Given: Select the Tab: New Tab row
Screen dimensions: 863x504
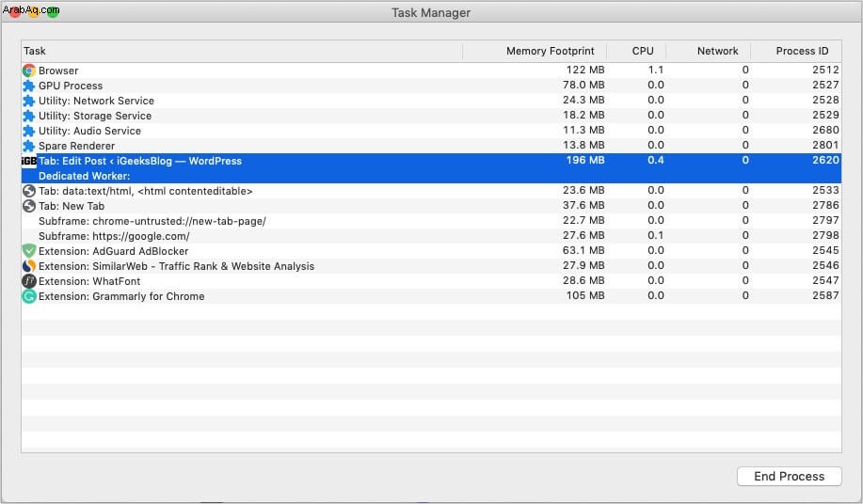Looking at the screenshot, I should pos(431,206).
